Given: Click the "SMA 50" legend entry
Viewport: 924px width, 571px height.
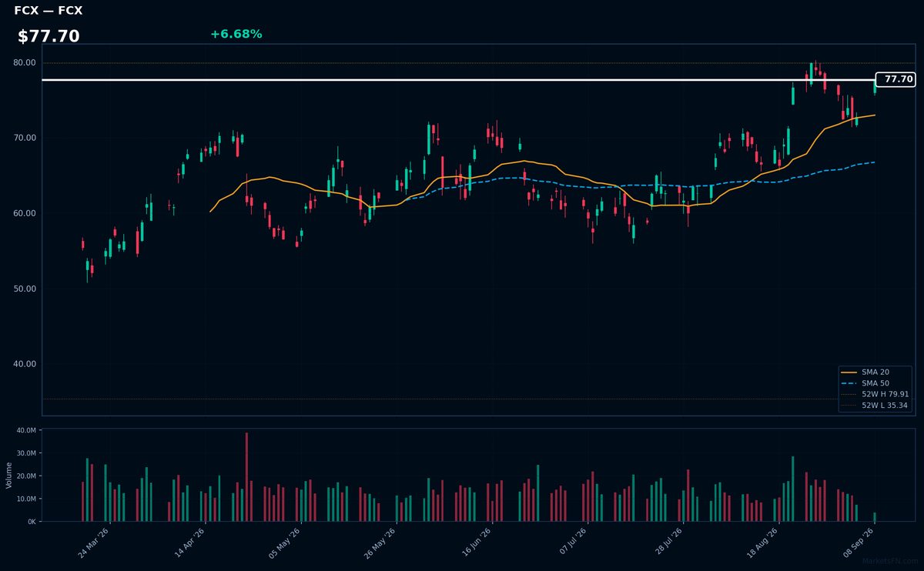Looking at the screenshot, I should click(875, 382).
